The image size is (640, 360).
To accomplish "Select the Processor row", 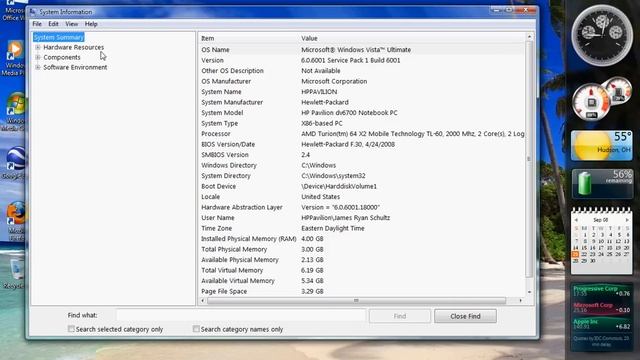I will tap(362, 134).
